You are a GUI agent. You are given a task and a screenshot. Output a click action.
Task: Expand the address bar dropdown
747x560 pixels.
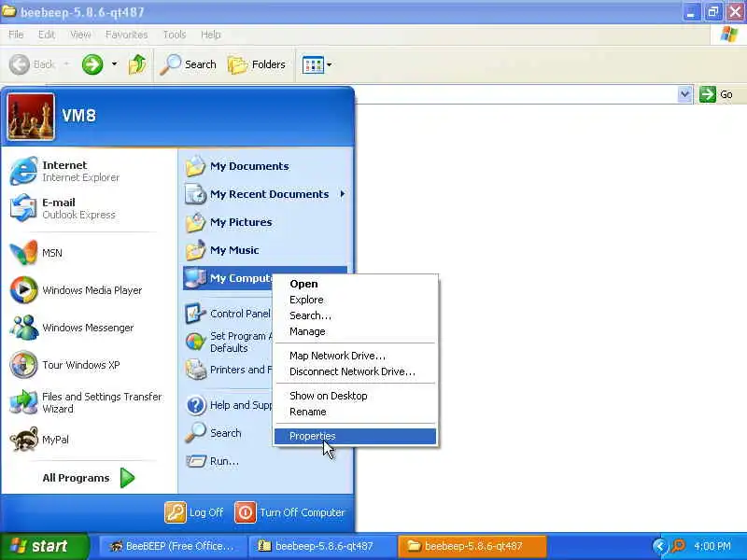684,94
